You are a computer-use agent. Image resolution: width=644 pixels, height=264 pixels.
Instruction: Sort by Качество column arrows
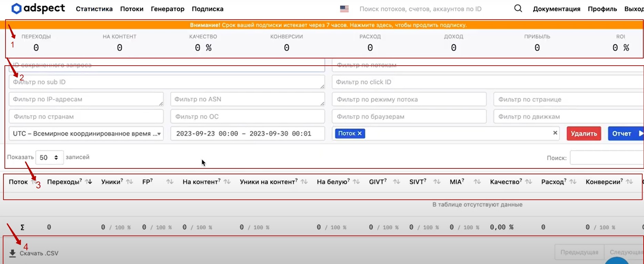(529, 182)
